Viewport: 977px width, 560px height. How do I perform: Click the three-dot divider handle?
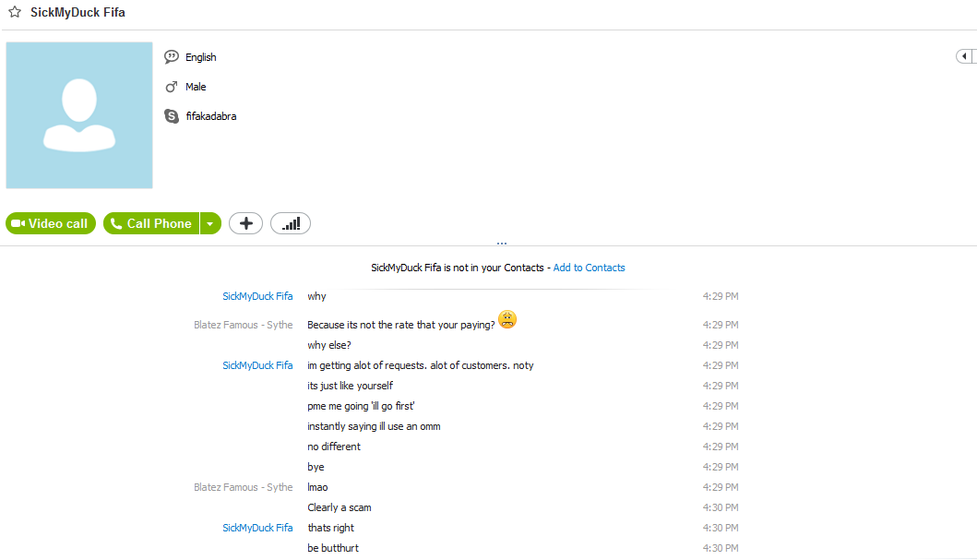502,243
